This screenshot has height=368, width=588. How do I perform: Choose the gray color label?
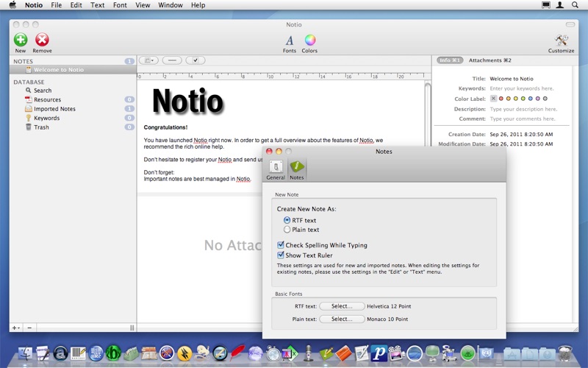tap(545, 99)
